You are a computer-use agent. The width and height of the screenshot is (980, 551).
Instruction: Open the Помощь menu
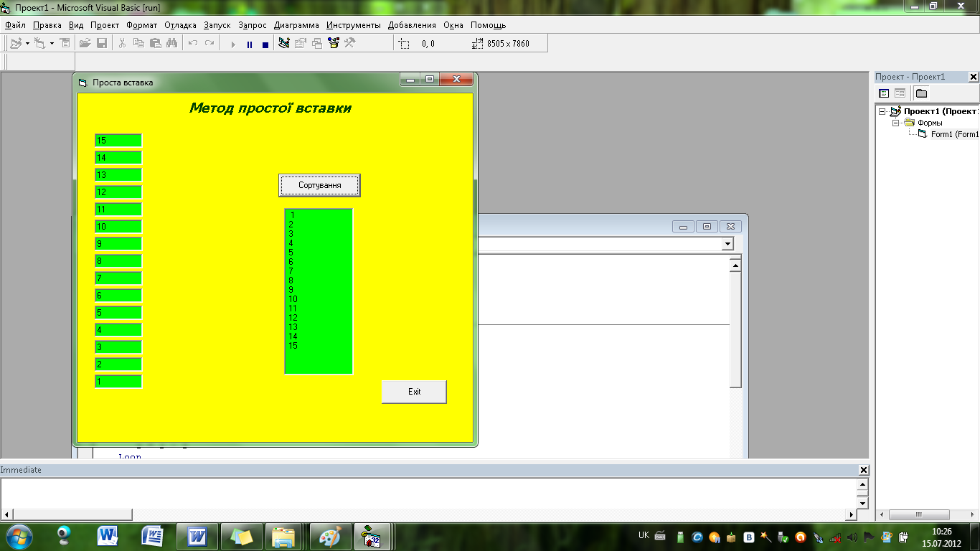click(x=488, y=25)
